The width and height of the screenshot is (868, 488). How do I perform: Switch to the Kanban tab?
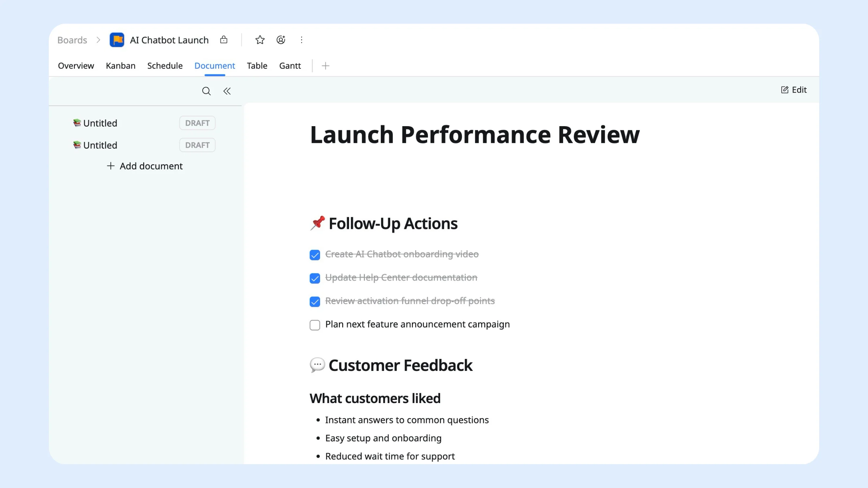click(x=121, y=66)
